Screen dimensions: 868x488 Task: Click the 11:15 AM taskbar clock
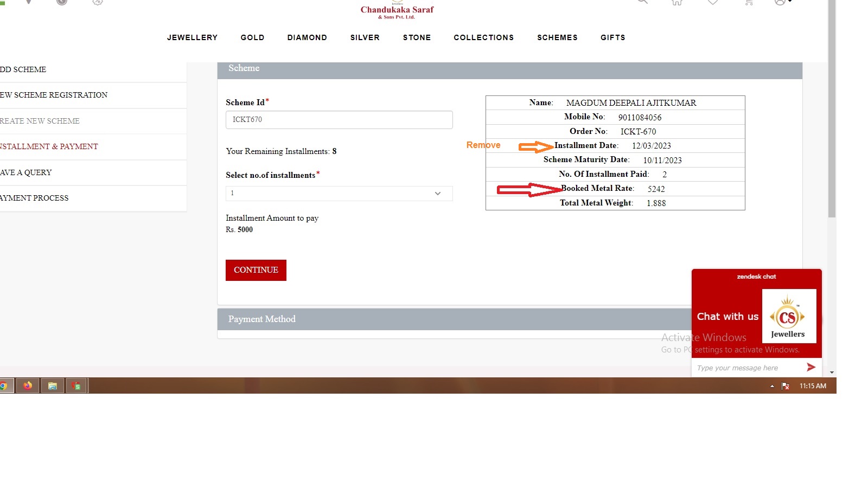click(x=813, y=386)
